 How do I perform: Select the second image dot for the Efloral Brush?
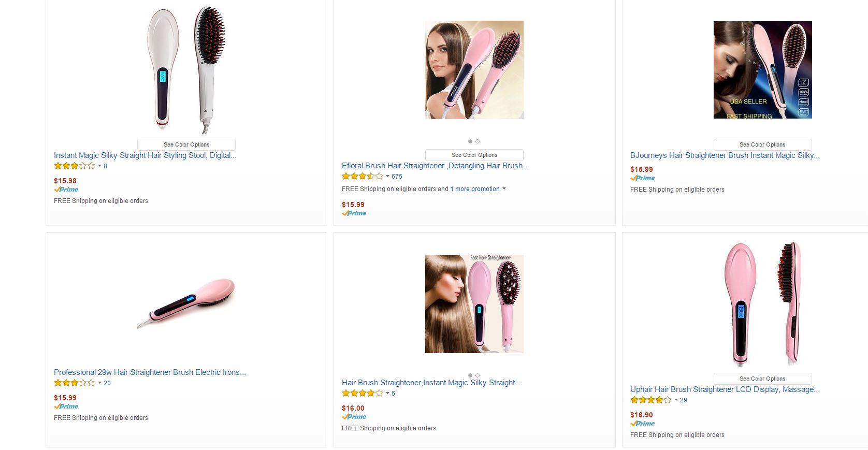478,141
